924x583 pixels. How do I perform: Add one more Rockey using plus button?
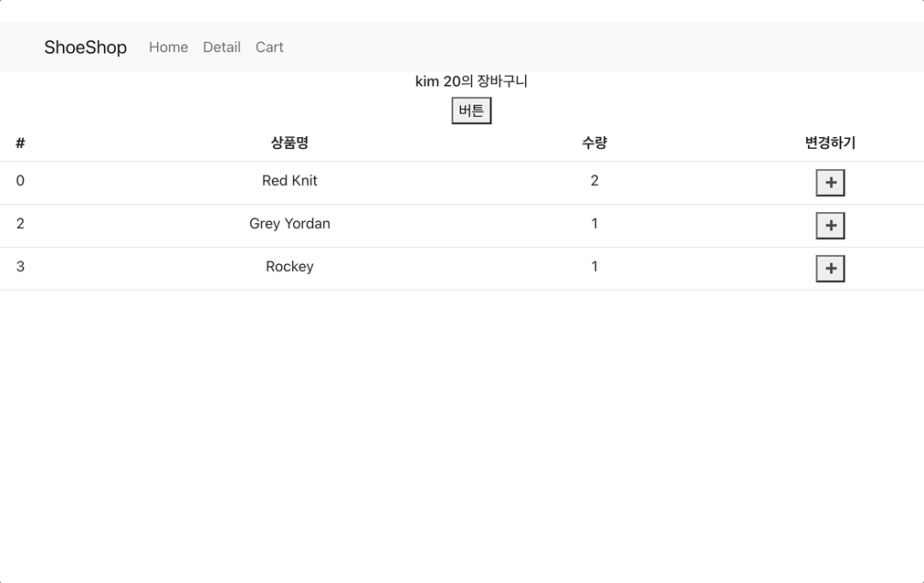[x=830, y=269]
